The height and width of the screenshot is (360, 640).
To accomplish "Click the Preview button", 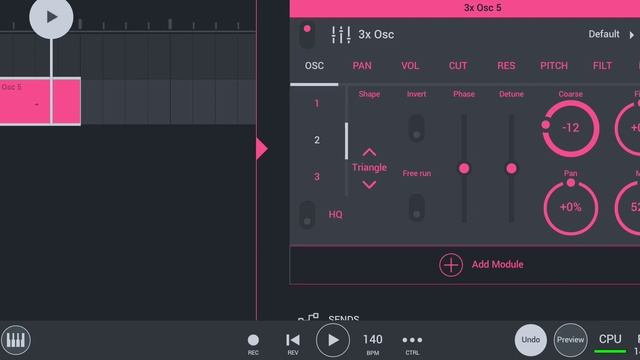I will [x=570, y=340].
